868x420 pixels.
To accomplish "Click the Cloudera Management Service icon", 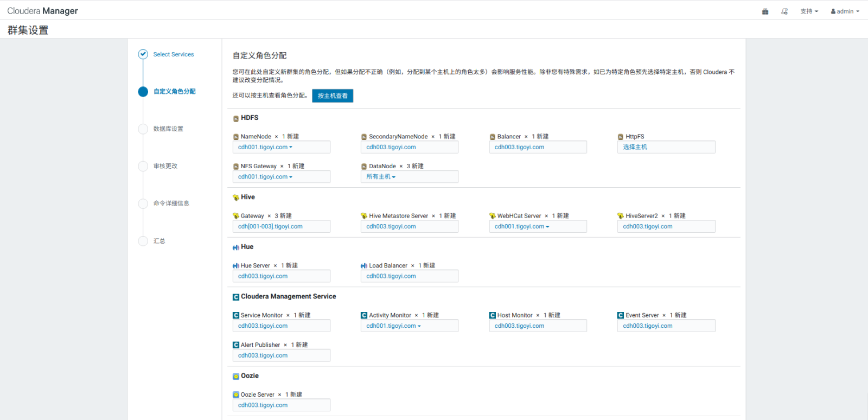I will (x=236, y=297).
